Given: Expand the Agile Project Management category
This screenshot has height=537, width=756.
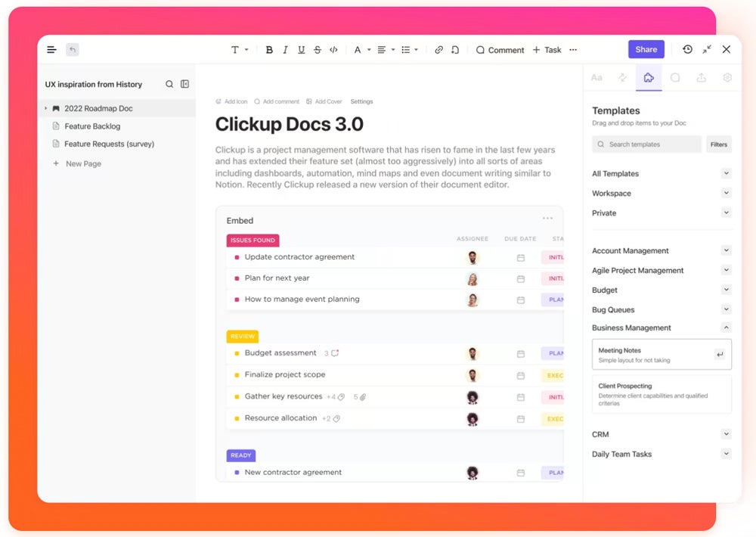Looking at the screenshot, I should click(726, 270).
